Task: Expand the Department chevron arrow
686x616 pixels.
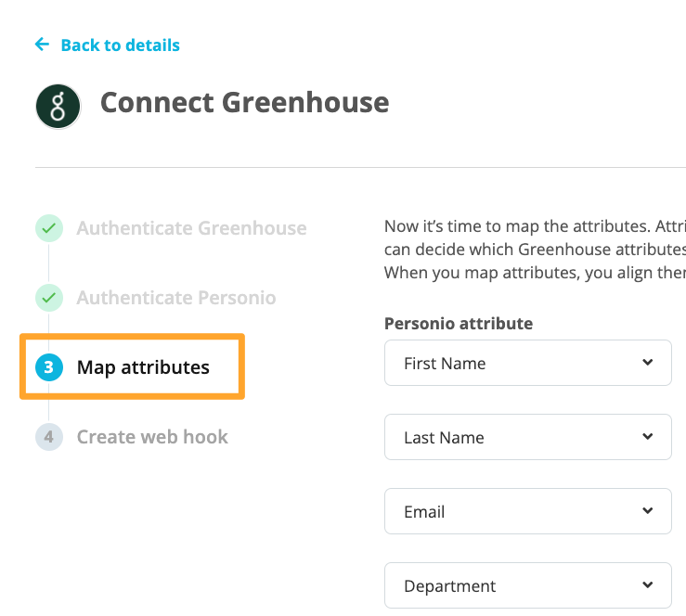Action: coord(648,584)
